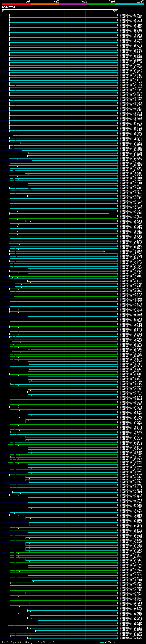Screen dimensions: 146x644
Task: Select the UniRef100_Q677F6 label
Action: (131, 221)
